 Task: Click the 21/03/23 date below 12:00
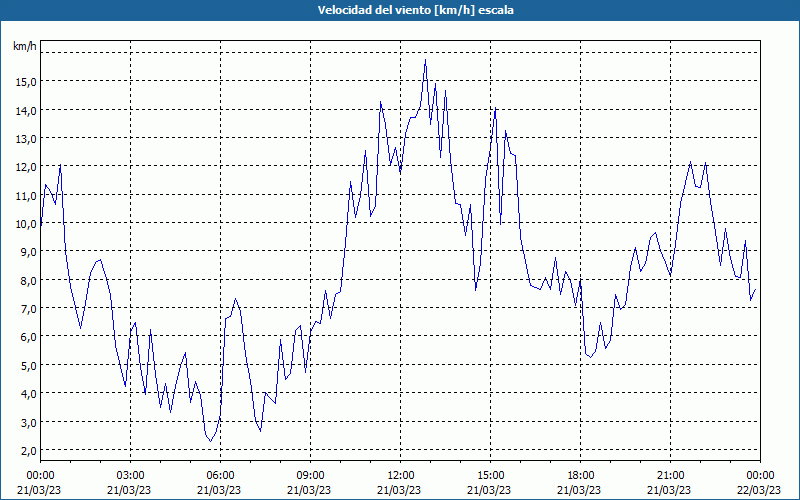pyautogui.click(x=399, y=490)
